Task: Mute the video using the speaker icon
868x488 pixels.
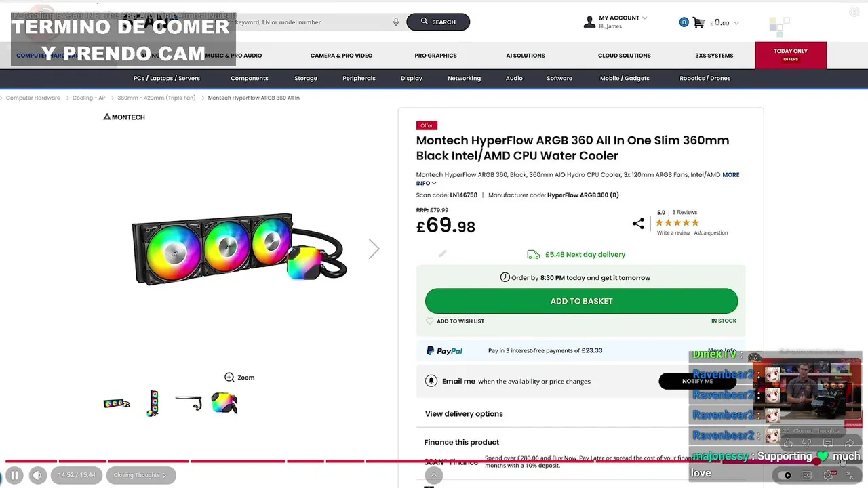Action: (37, 475)
